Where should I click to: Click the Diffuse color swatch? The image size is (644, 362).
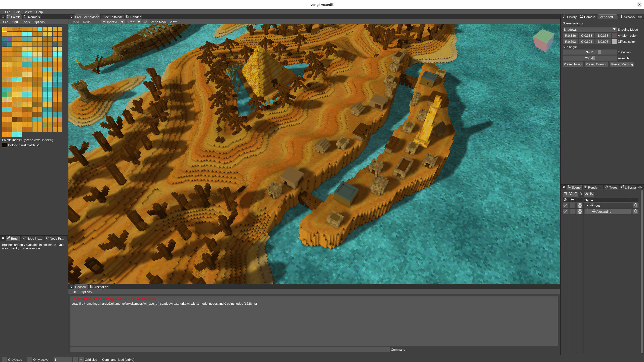(x=614, y=42)
